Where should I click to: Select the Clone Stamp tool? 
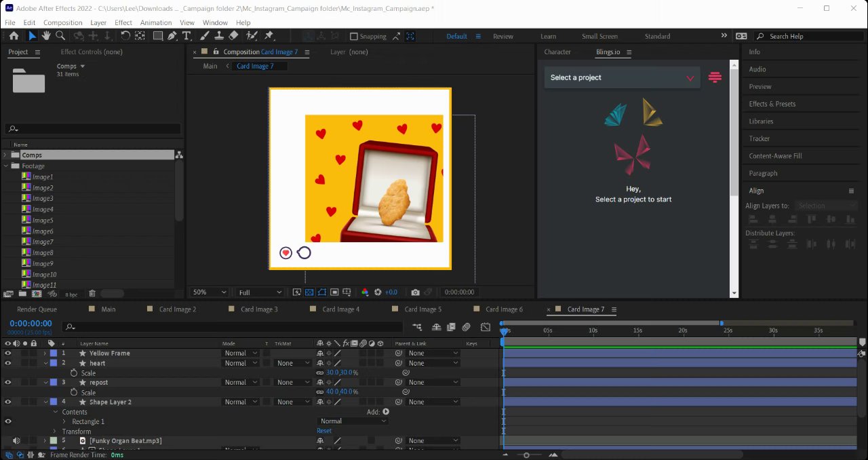218,36
